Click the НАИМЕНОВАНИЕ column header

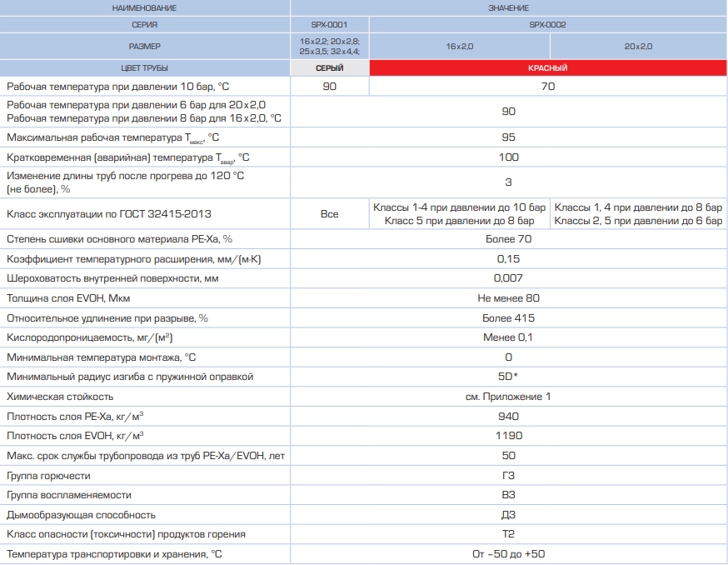click(x=145, y=7)
